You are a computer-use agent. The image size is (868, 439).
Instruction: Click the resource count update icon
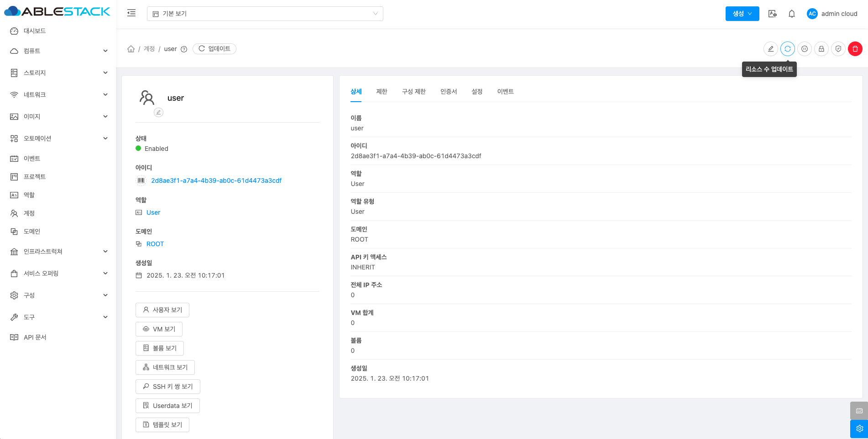pos(788,49)
